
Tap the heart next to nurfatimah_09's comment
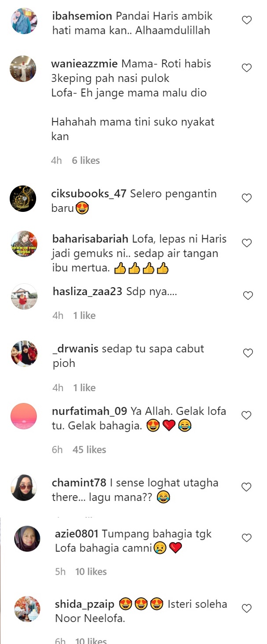coord(247,415)
